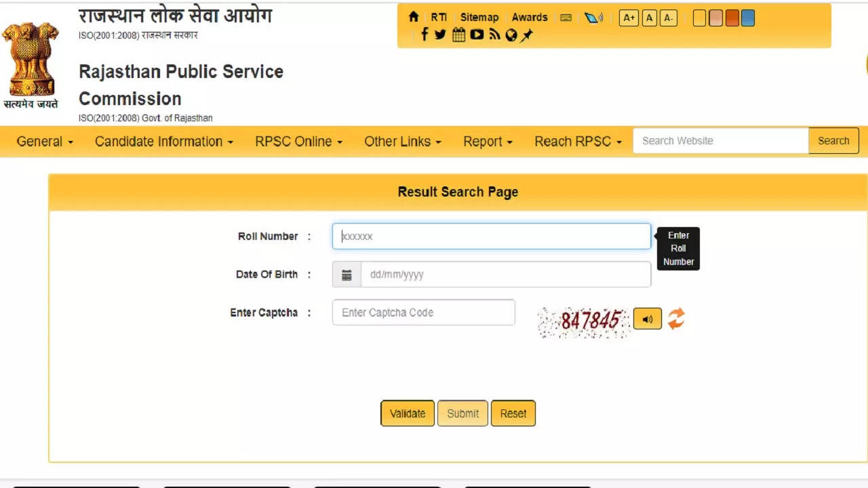Click the Roll Number input field
This screenshot has width=868, height=488.
[x=491, y=237]
